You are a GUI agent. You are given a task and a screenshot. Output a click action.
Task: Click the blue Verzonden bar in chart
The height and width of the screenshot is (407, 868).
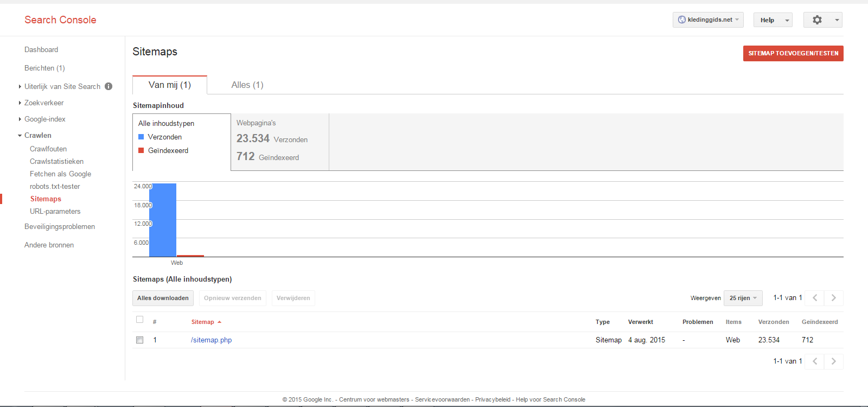pos(163,220)
